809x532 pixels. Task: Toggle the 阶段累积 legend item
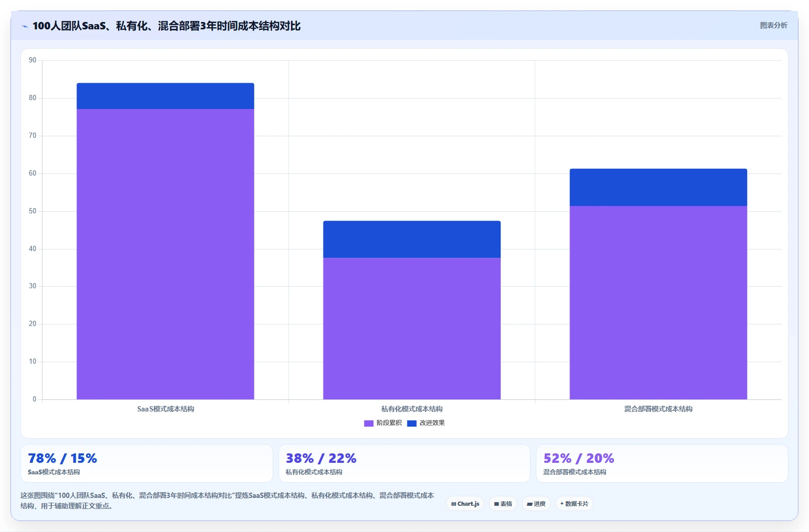point(383,423)
